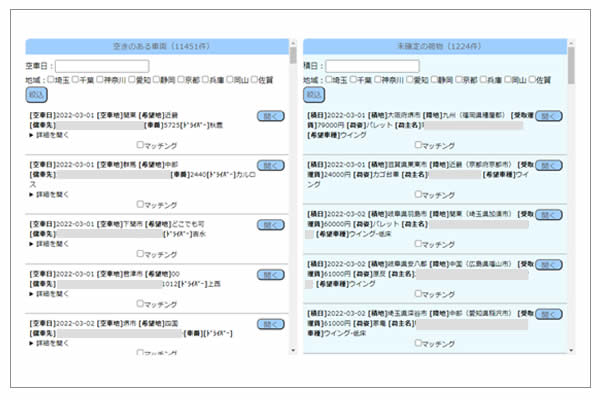Click 絞込 button in the vehicles panel
The image size is (600, 400).
click(36, 94)
